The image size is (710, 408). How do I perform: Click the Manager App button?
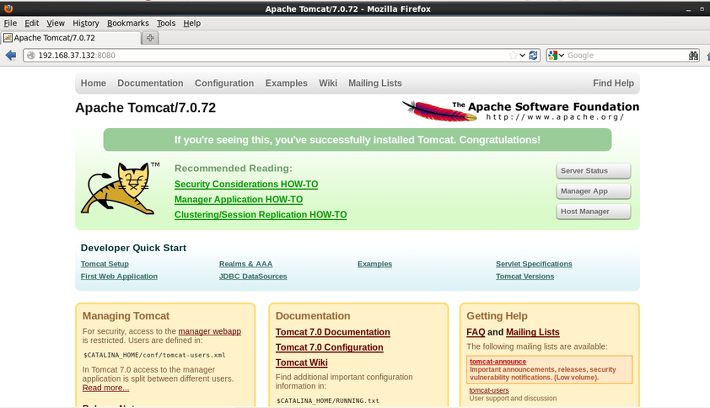[593, 191]
